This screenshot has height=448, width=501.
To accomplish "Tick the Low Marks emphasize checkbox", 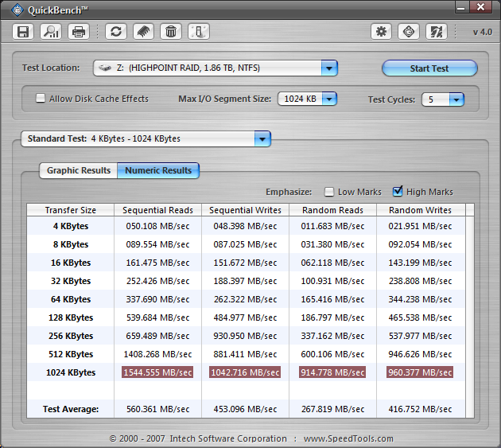I will pyautogui.click(x=329, y=192).
